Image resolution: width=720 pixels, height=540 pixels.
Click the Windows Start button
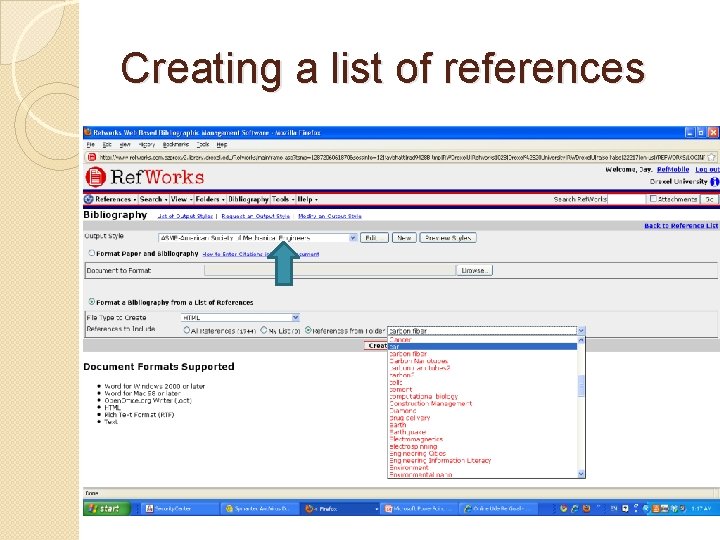pyautogui.click(x=107, y=508)
